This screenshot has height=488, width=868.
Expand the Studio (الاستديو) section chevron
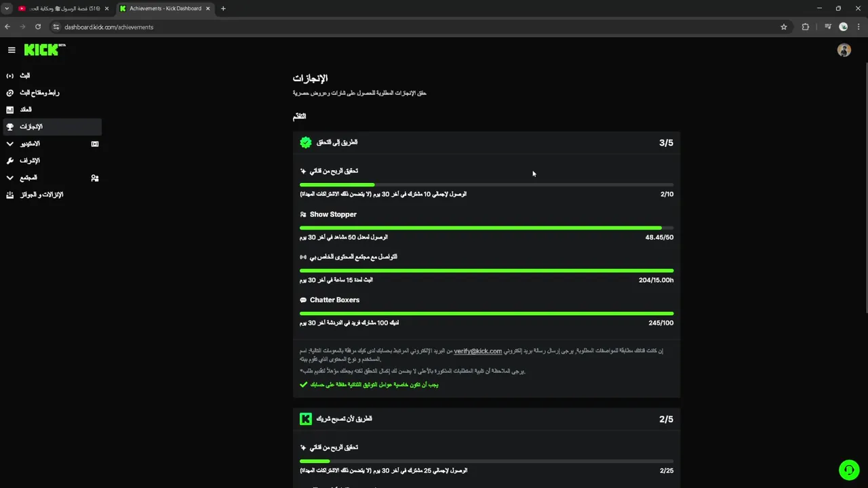(x=9, y=144)
